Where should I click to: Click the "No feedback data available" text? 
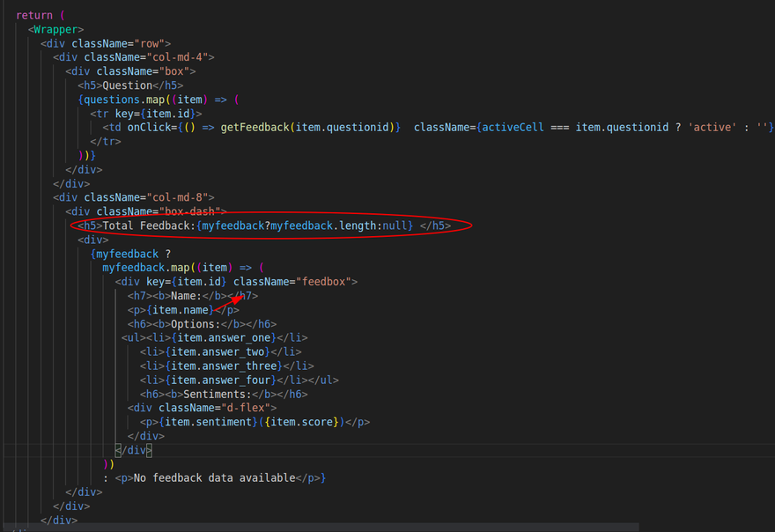point(213,478)
